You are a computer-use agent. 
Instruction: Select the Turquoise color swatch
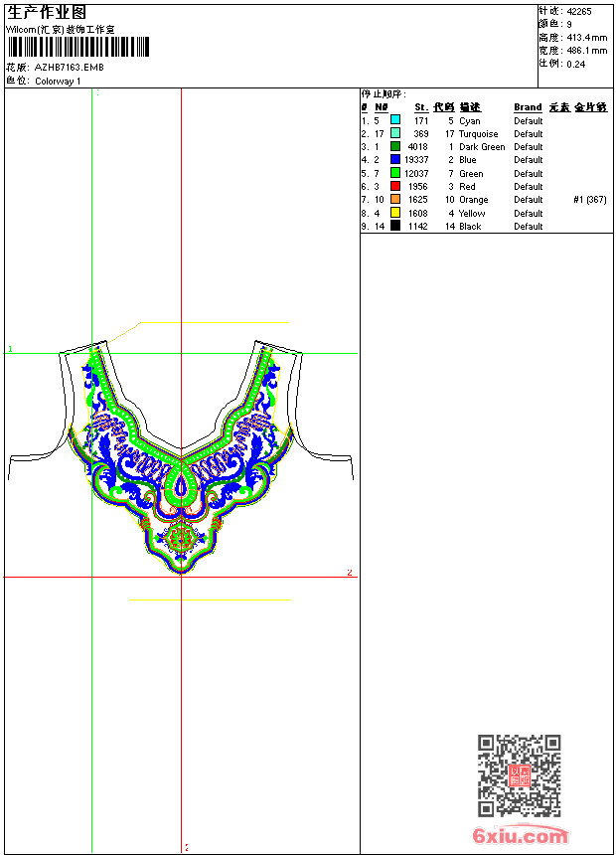(x=395, y=133)
